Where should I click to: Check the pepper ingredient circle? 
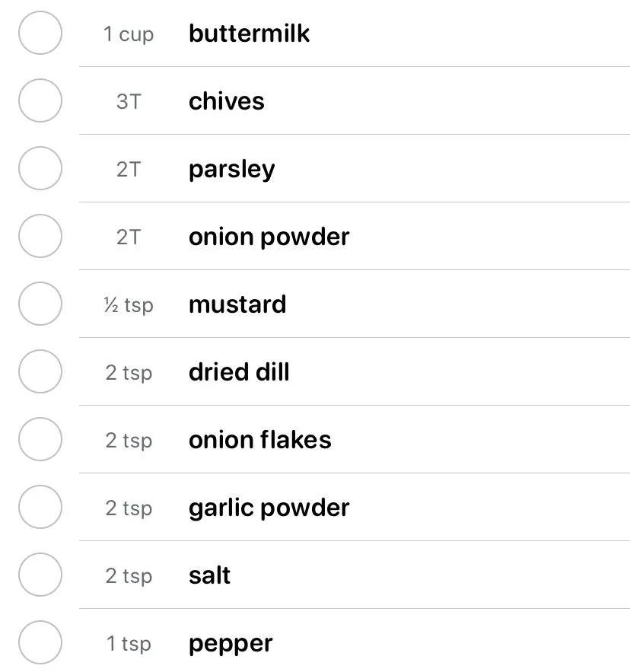pyautogui.click(x=40, y=642)
